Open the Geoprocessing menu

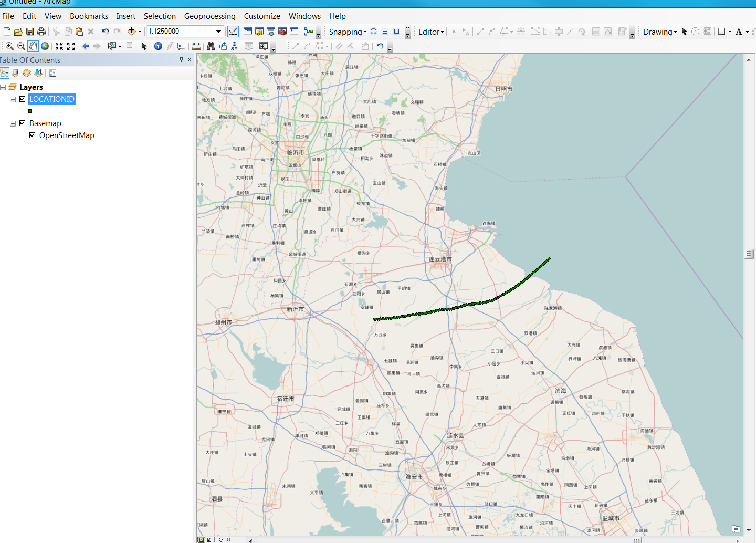point(209,16)
